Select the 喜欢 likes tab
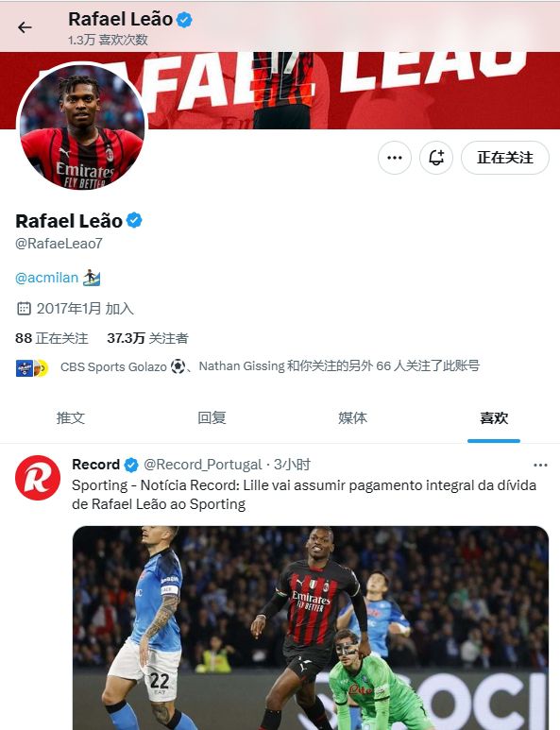Image resolution: width=560 pixels, height=730 pixels. (494, 417)
